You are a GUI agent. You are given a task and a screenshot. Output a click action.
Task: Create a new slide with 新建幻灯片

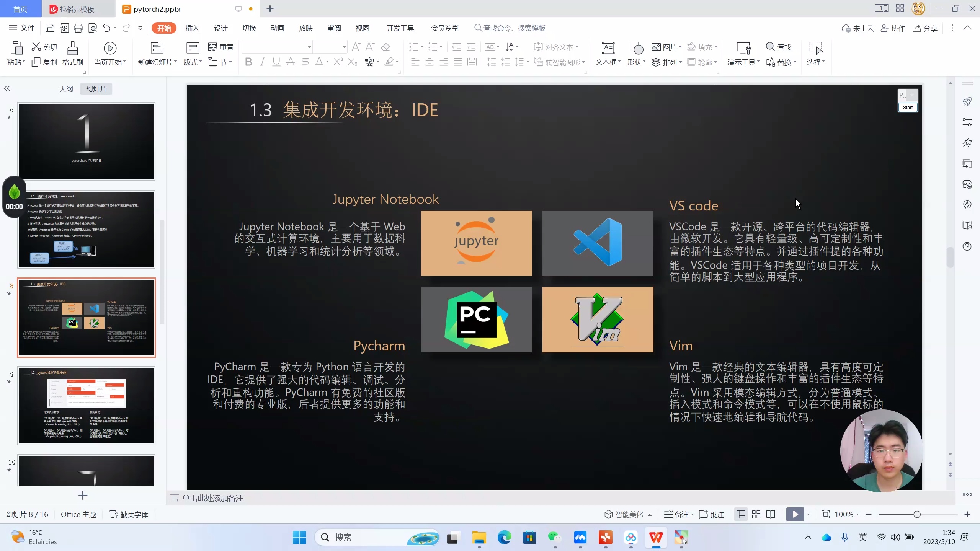pos(156,54)
